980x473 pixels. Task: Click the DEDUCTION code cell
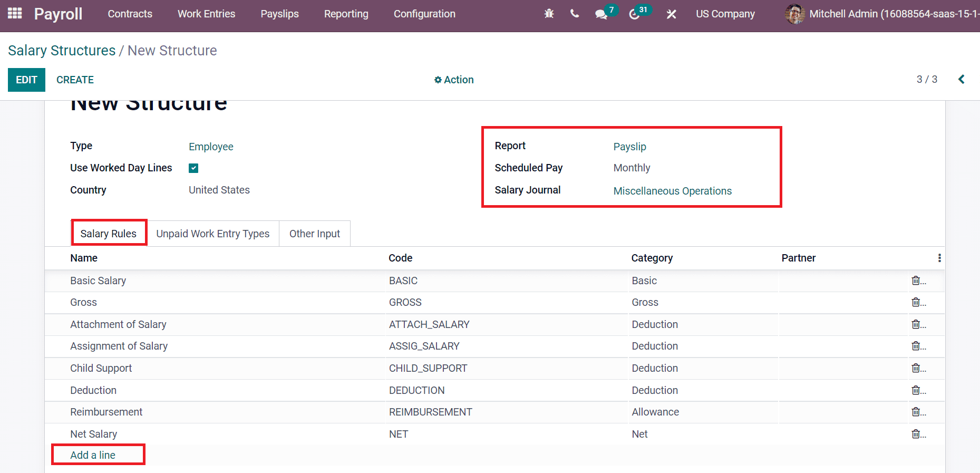(416, 390)
